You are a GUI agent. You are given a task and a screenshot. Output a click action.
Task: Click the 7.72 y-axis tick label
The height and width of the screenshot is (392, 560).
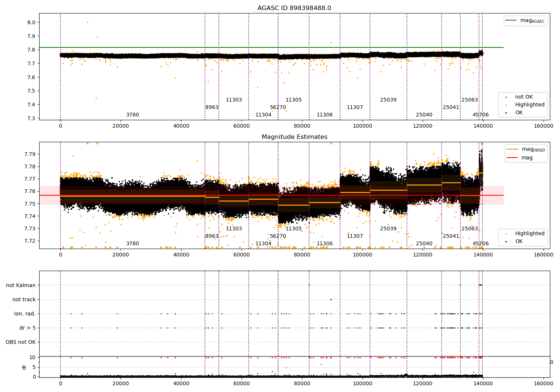[30, 241]
